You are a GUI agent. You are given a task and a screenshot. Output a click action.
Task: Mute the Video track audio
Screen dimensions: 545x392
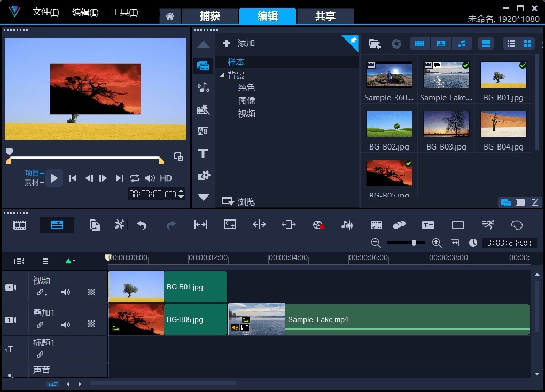66,293
